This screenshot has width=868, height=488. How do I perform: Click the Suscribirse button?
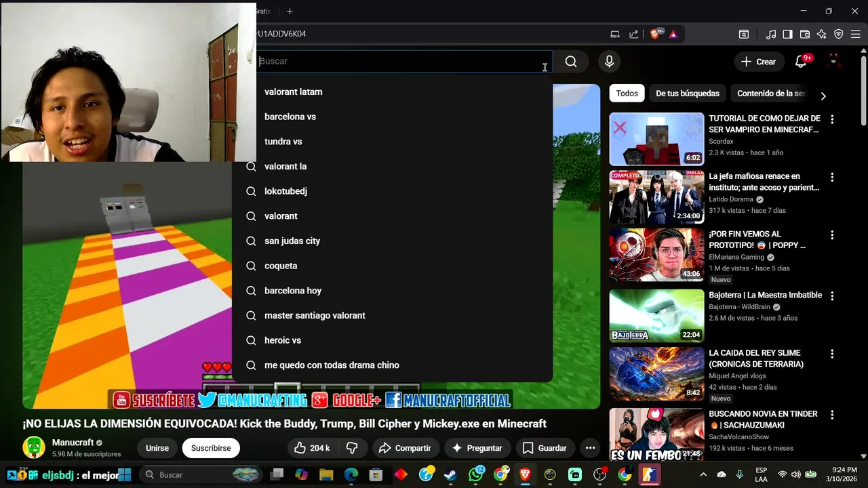coord(211,448)
